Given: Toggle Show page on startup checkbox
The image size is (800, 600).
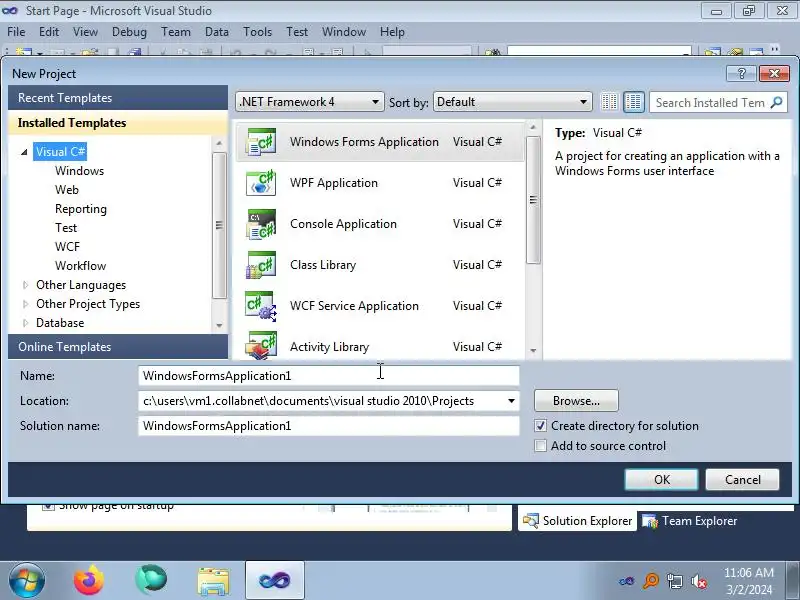Looking at the screenshot, I should click(48, 506).
